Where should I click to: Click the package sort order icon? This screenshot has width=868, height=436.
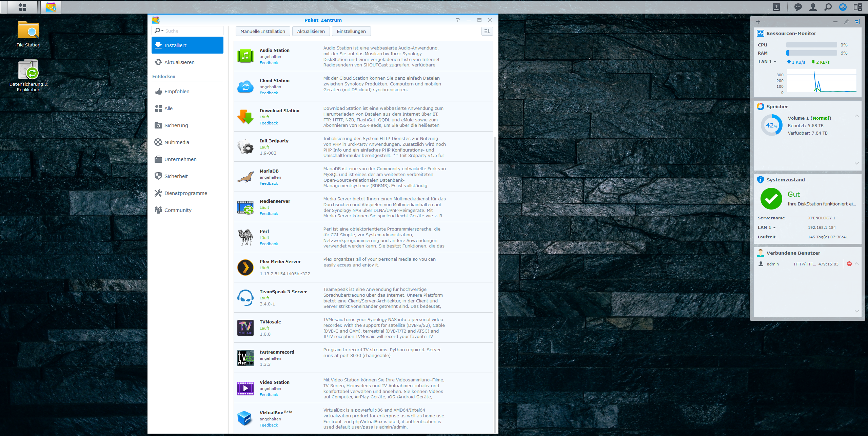487,31
